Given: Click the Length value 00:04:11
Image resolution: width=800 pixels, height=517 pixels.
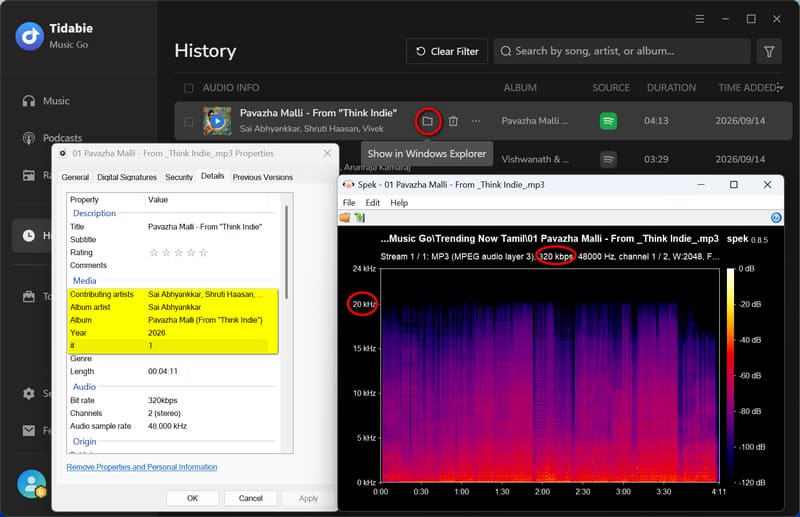Looking at the screenshot, I should (x=163, y=371).
